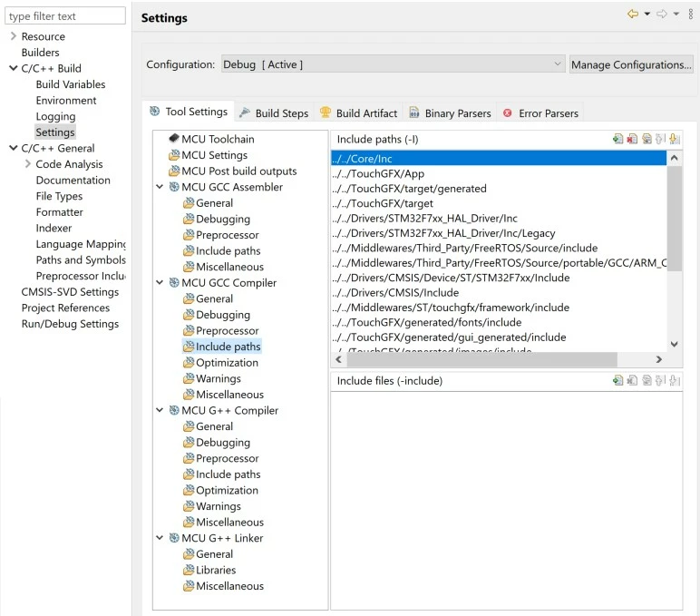Collapse the MCU G++ Linker node
Image resolution: width=700 pixels, height=616 pixels.
pyautogui.click(x=160, y=537)
